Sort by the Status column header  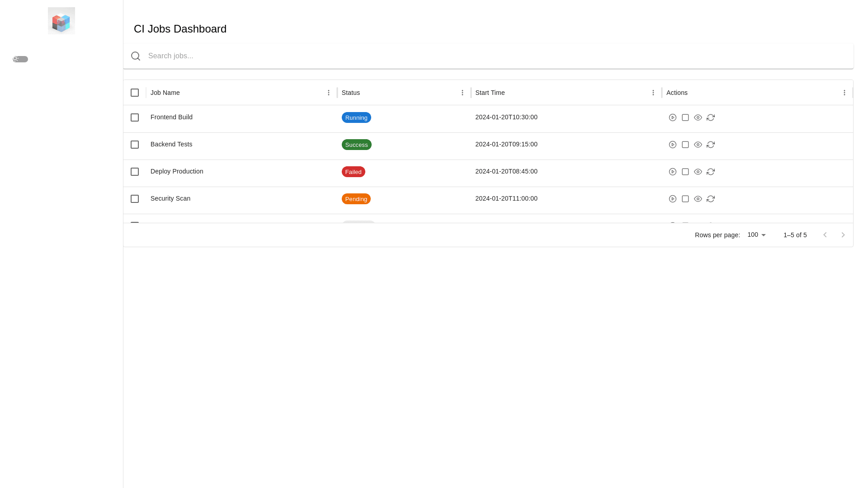pyautogui.click(x=351, y=93)
